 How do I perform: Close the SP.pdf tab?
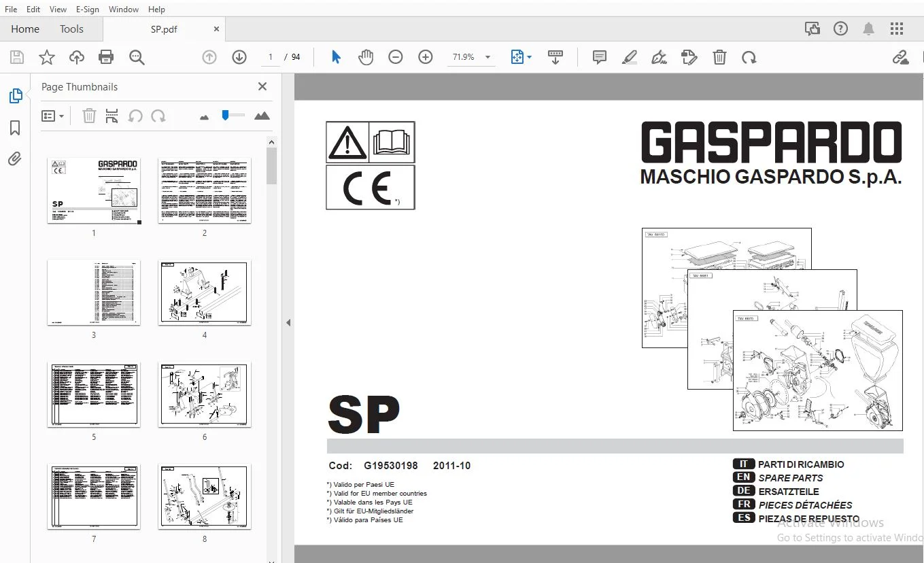coord(216,29)
